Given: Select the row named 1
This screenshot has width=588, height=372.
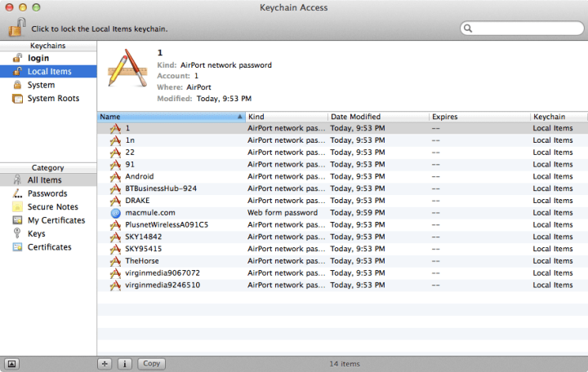Looking at the screenshot, I should pyautogui.click(x=342, y=128).
